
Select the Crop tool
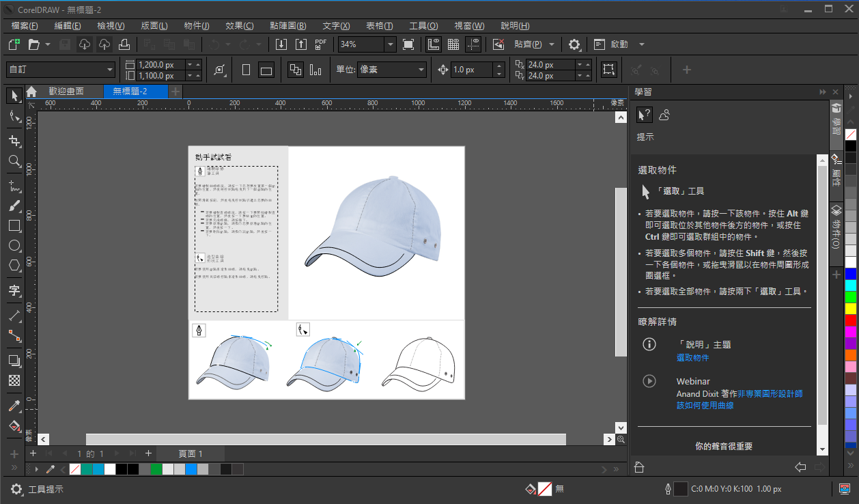click(14, 141)
